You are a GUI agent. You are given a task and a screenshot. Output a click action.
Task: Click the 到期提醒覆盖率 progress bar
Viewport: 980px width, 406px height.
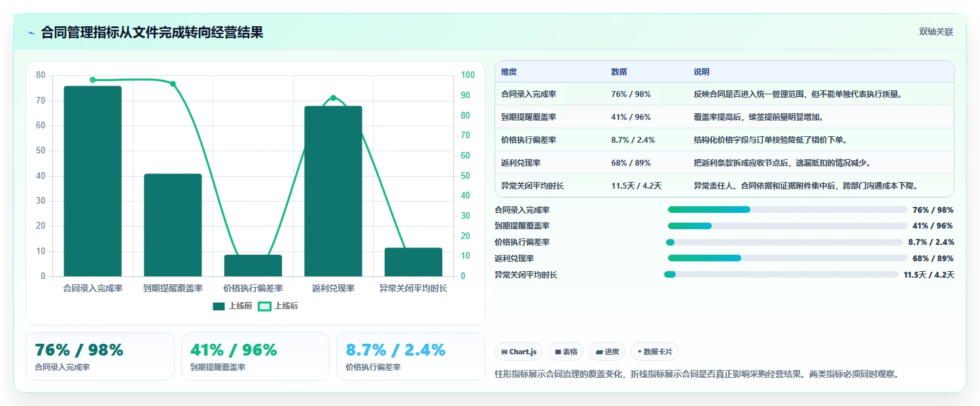[x=788, y=226]
